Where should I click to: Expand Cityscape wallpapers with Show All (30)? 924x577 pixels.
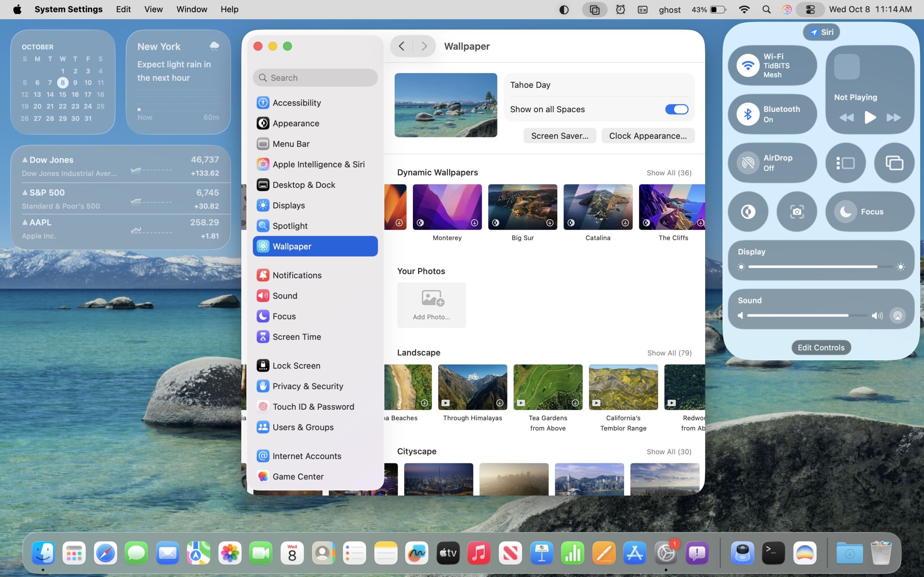point(668,452)
